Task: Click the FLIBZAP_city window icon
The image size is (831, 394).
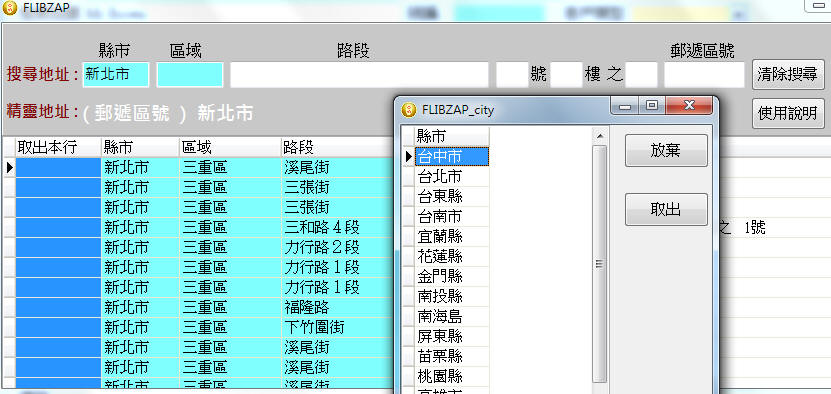Action: 409,110
